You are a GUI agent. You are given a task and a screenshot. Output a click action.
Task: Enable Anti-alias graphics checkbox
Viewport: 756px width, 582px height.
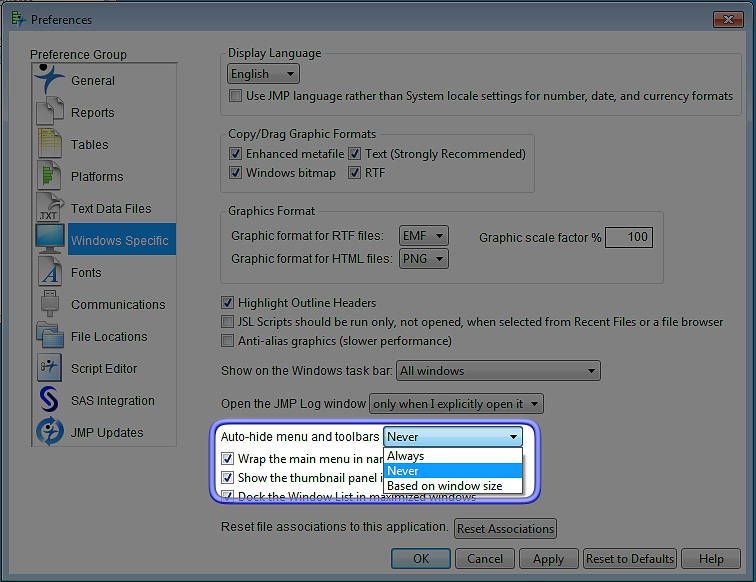(227, 340)
